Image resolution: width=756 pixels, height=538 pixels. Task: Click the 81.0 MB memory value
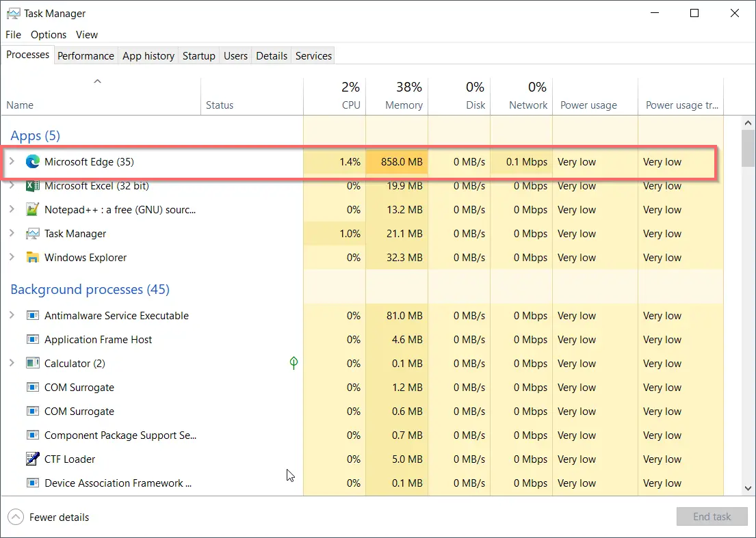(x=404, y=315)
